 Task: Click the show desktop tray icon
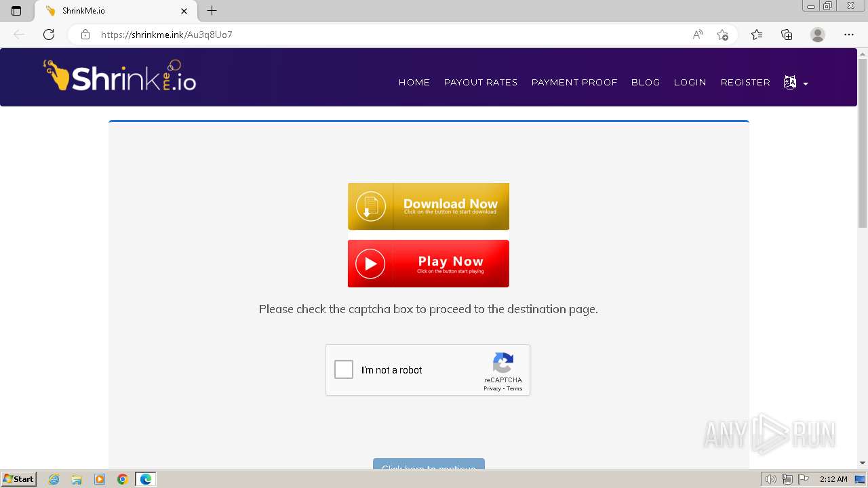pos(860,479)
